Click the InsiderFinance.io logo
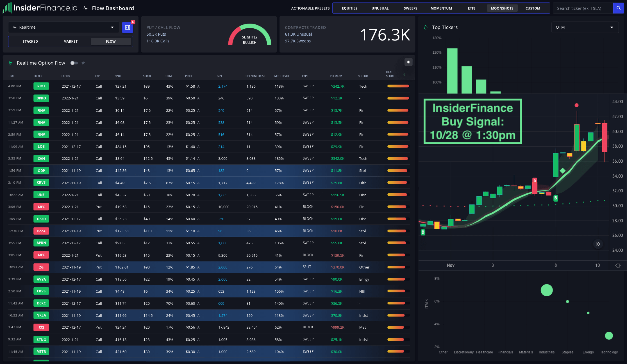Viewport: 627px width, 364px height. click(x=40, y=8)
